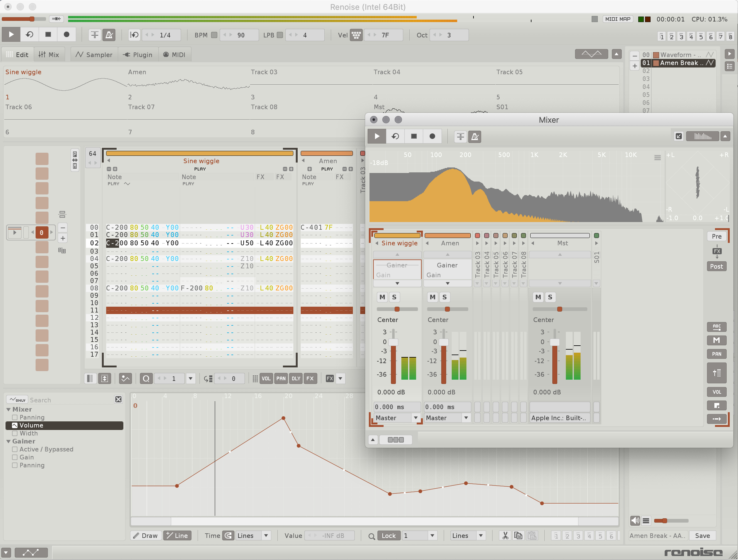
Task: Open Apple Inc. output device dropdown
Action: click(559, 418)
